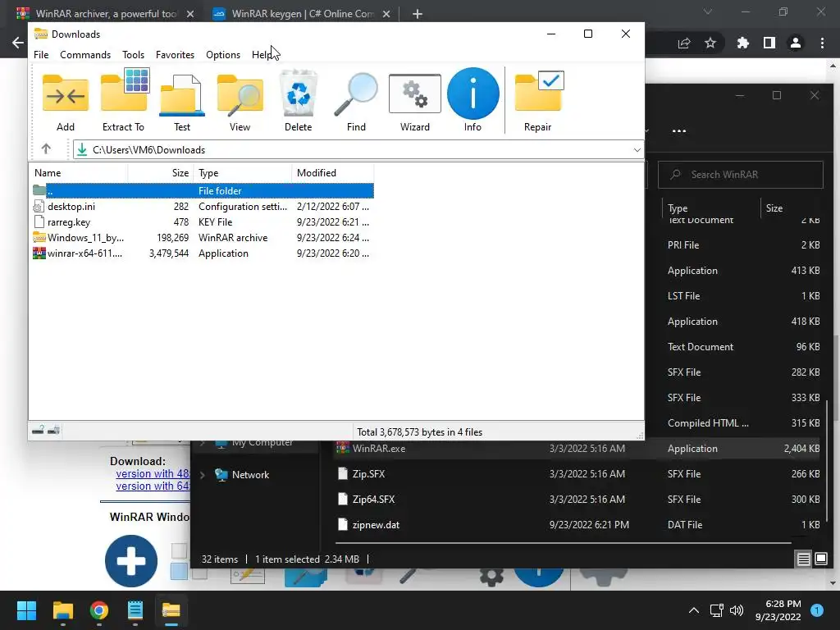Open File Explorer from the taskbar
This screenshot has width=840, height=630.
tap(62, 610)
